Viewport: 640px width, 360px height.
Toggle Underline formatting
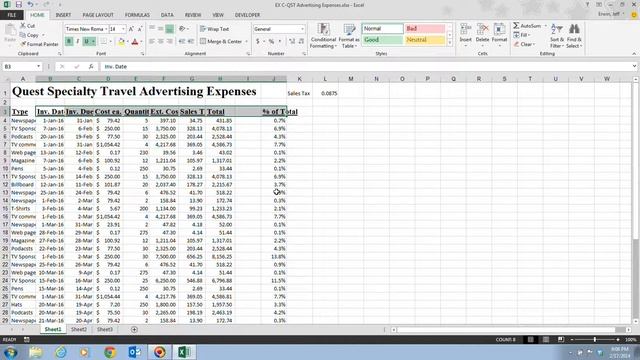coord(87,42)
